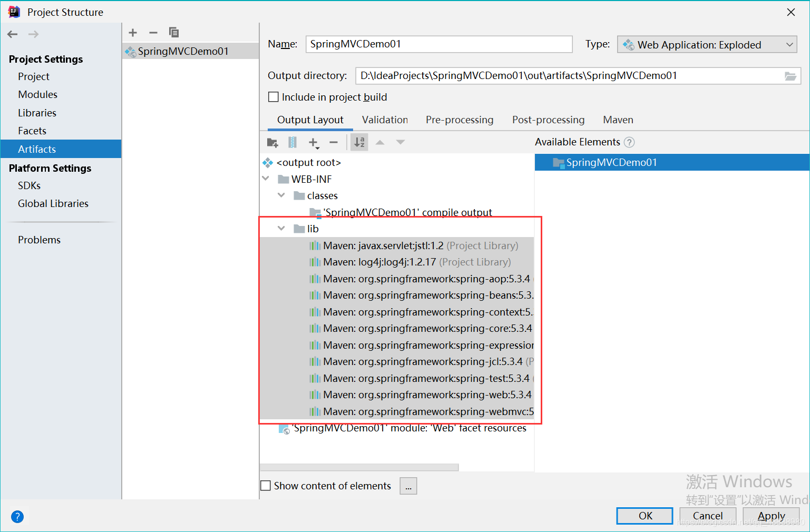Click Web facet resources icon
Viewport: 810px width, 532px height.
point(284,429)
